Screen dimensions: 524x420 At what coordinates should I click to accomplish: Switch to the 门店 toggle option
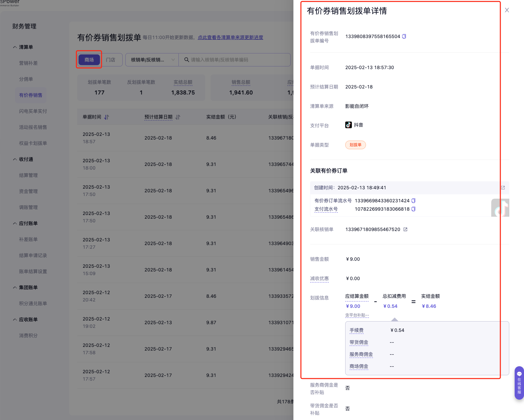coord(111,60)
